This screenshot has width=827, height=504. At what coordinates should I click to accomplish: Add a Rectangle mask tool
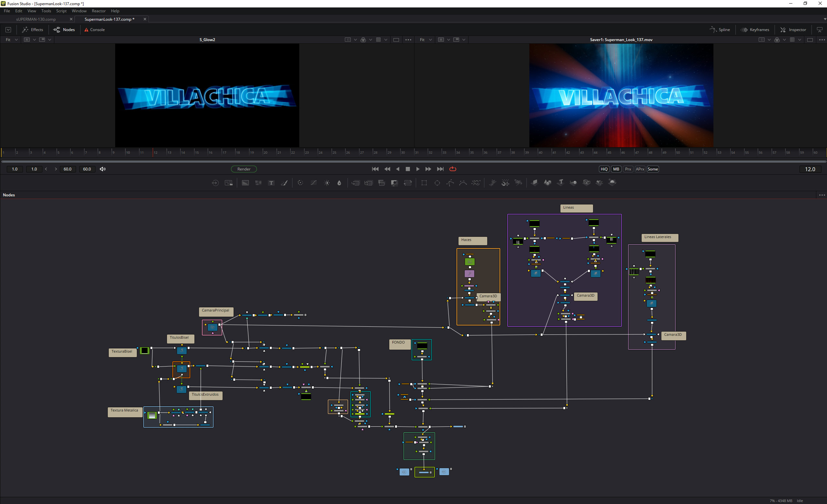point(424,183)
